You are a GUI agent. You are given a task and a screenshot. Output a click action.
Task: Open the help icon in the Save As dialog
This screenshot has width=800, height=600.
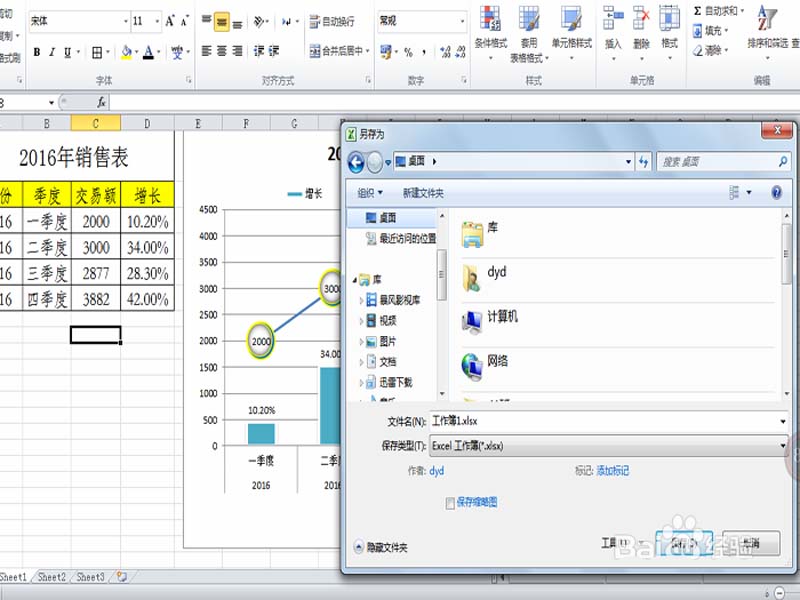click(774, 193)
